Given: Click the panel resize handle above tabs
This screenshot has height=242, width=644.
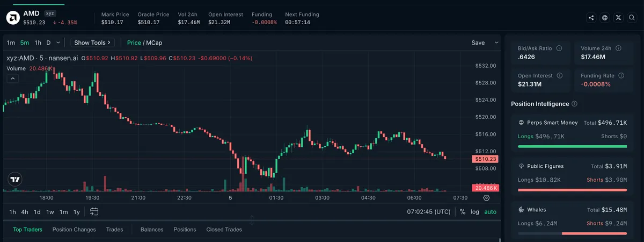Looking at the screenshot, I should [252, 220].
